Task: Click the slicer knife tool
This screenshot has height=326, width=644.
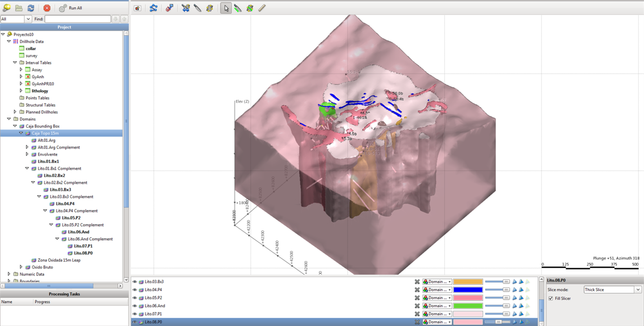Action: tap(197, 8)
